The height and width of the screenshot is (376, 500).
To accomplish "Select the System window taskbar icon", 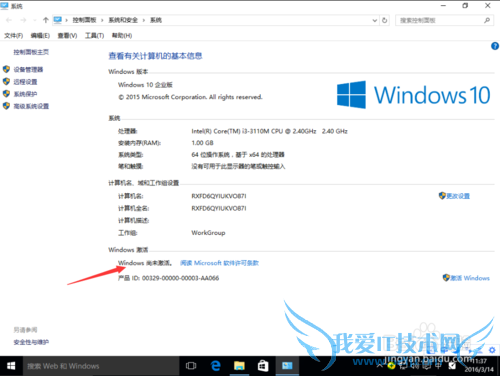I will [x=287, y=366].
